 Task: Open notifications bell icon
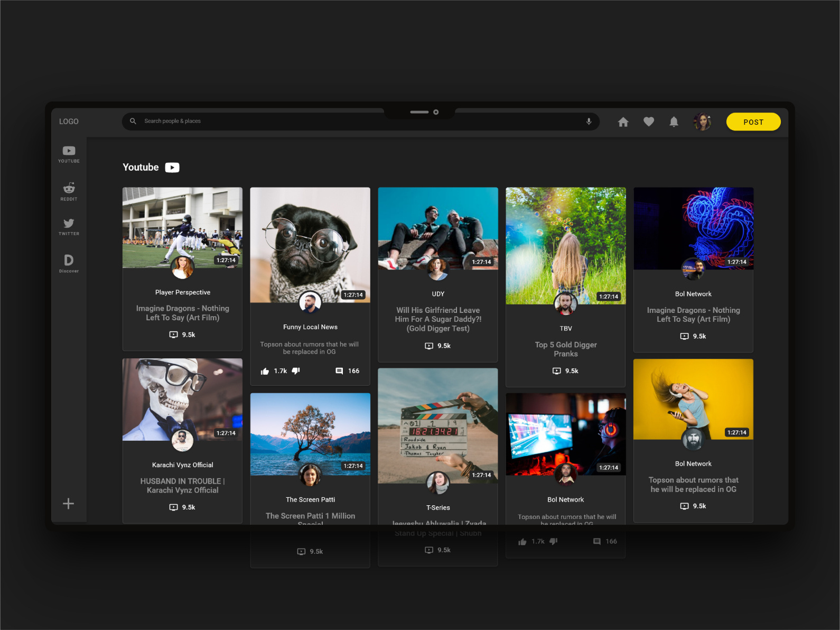tap(674, 122)
